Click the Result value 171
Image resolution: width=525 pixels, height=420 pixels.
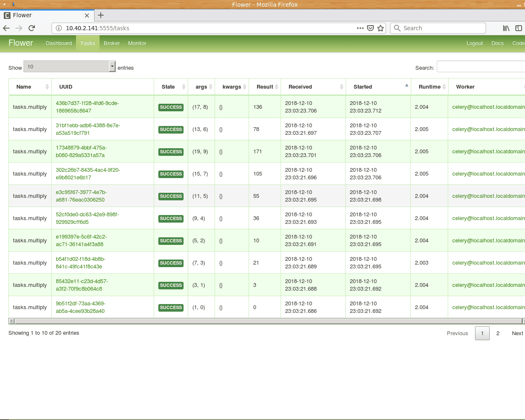tap(258, 152)
